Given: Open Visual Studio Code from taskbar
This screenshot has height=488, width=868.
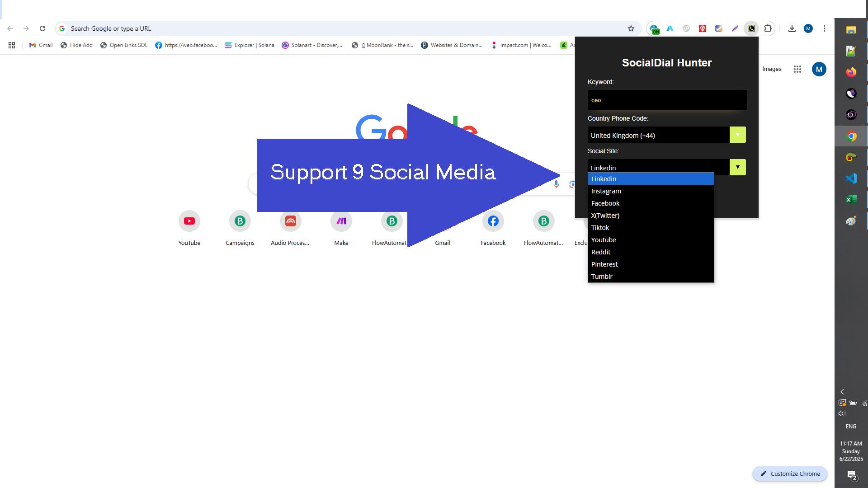Looking at the screenshot, I should coord(851,178).
